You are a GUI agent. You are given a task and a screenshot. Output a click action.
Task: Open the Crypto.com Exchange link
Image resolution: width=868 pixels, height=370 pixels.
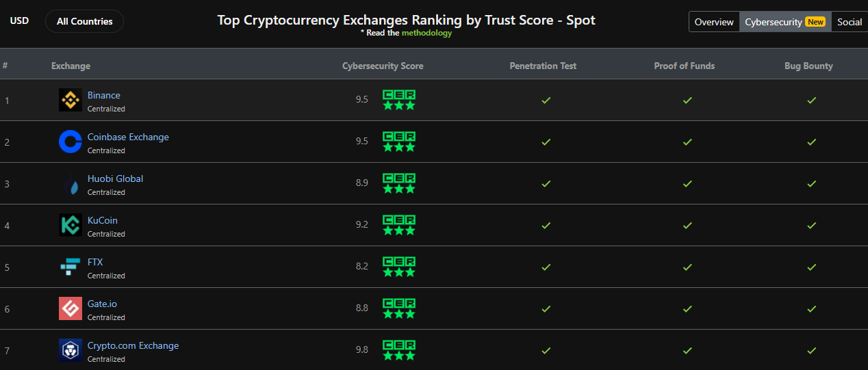click(x=133, y=345)
